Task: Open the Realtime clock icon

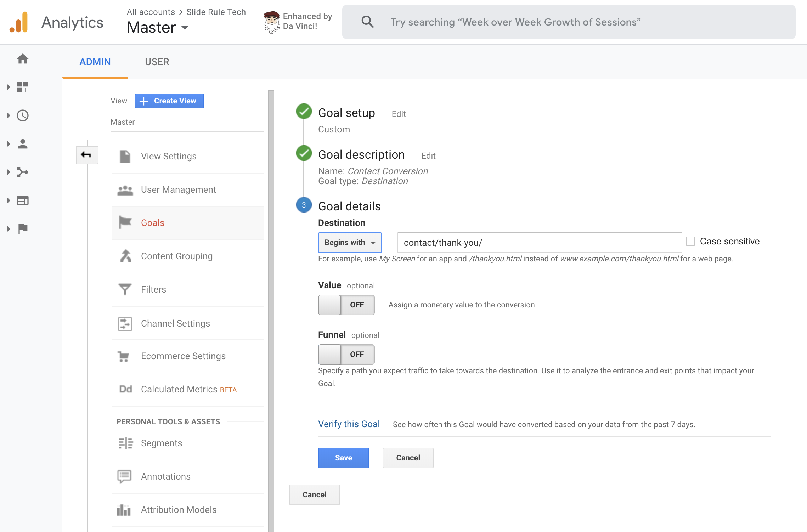Action: pos(23,115)
